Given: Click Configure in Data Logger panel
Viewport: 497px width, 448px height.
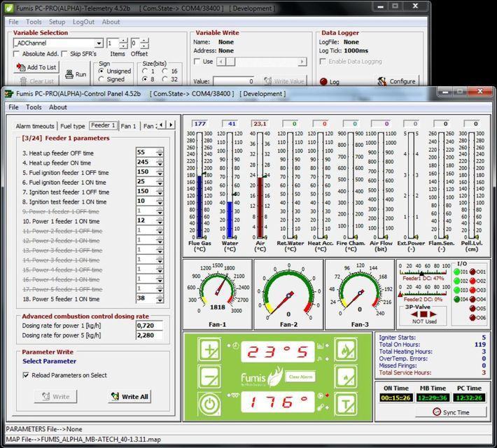Looking at the screenshot, I should 398,81.
